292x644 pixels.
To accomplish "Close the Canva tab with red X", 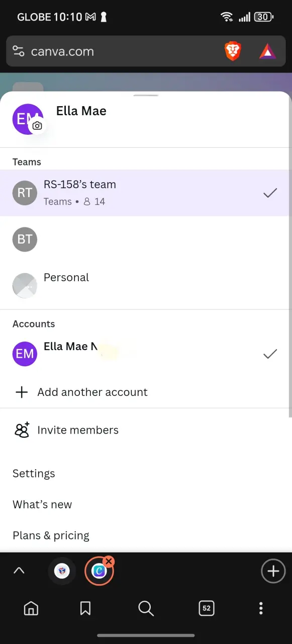I will click(x=109, y=561).
